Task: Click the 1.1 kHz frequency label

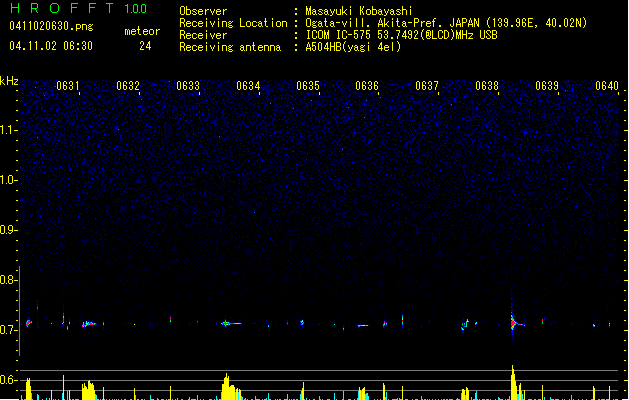Action: (9, 130)
